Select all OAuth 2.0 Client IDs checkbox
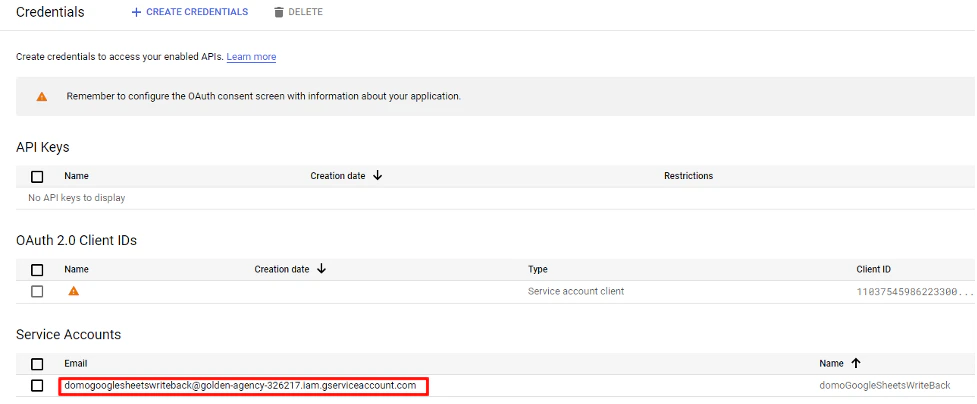 tap(37, 270)
